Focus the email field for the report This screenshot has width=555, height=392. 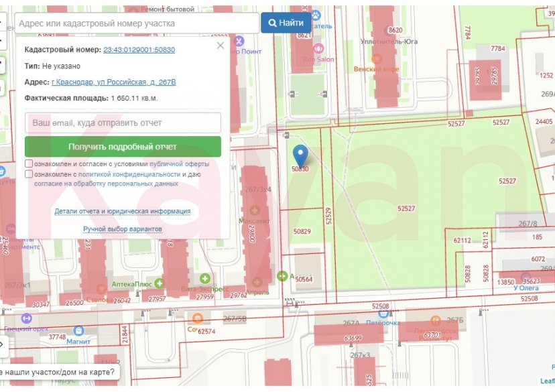point(123,123)
